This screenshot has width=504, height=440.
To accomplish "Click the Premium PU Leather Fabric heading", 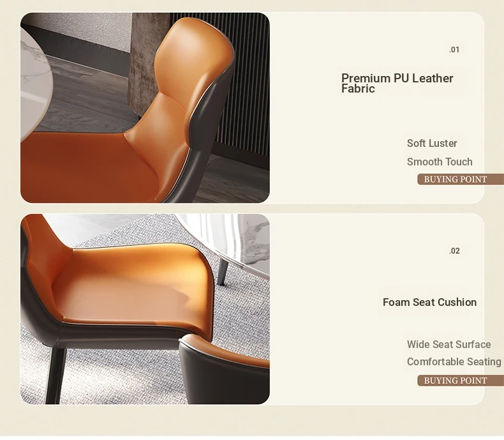I will point(397,83).
